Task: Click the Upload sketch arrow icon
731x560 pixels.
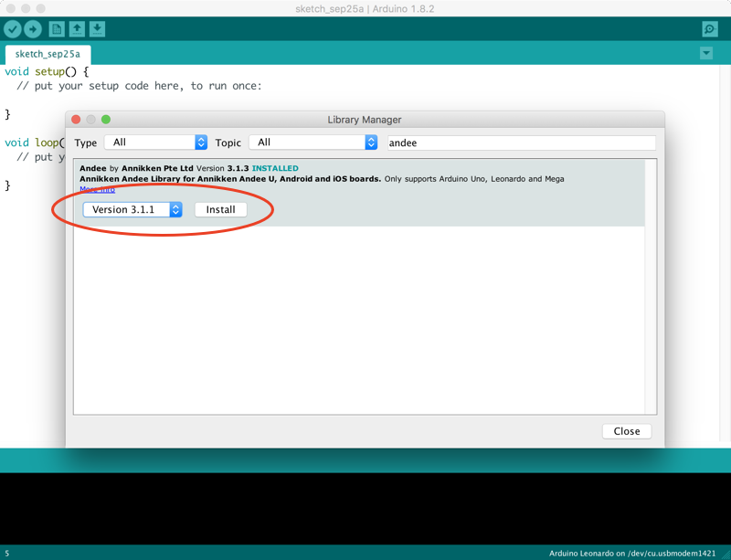Action: pyautogui.click(x=33, y=29)
